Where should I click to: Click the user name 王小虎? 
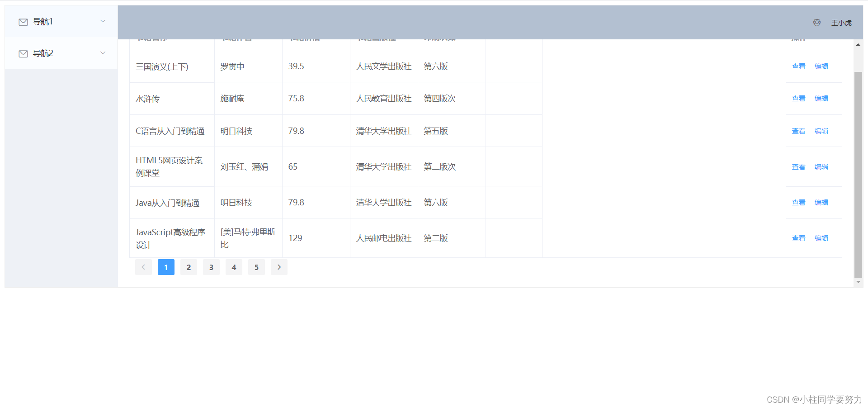click(x=841, y=23)
